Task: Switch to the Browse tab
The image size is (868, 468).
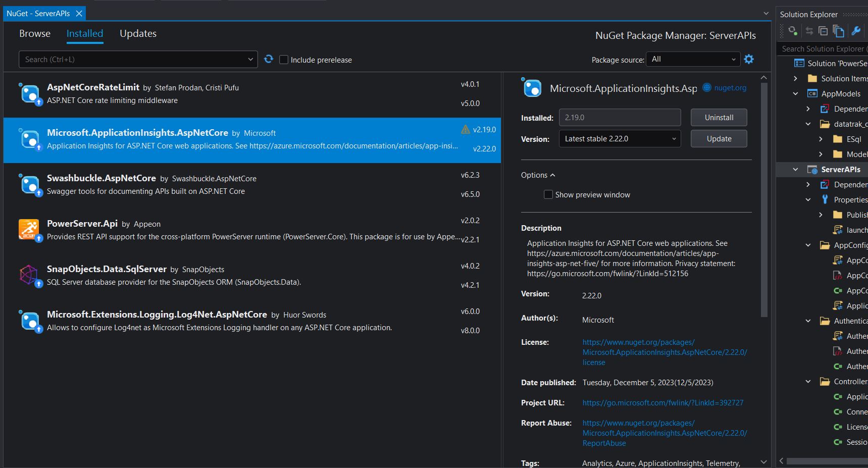Action: 35,33
